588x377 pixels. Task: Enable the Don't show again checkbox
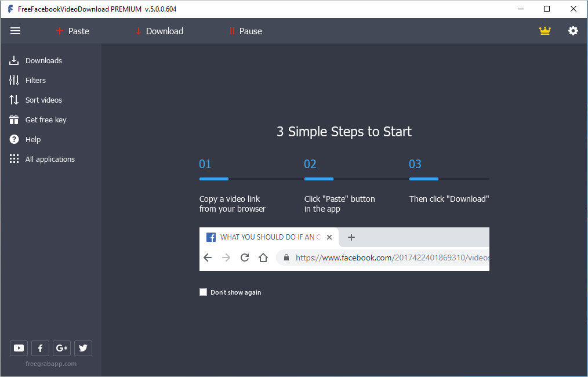click(x=204, y=292)
